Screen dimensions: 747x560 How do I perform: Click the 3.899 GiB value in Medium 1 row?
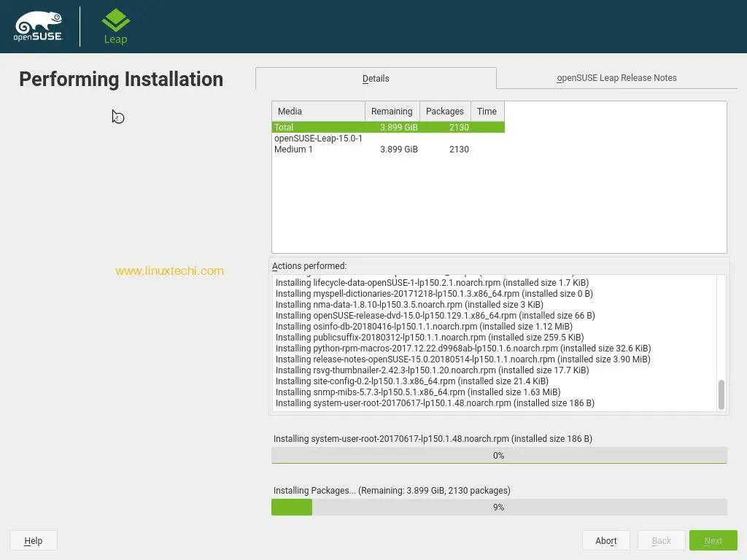point(399,149)
